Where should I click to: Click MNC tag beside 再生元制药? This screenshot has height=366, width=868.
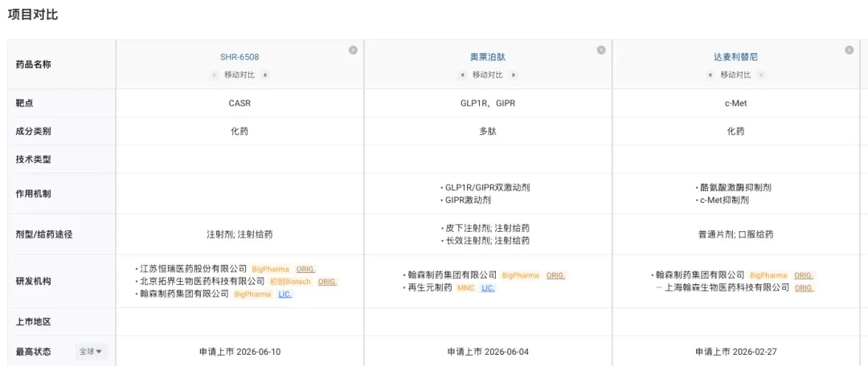[465, 287]
